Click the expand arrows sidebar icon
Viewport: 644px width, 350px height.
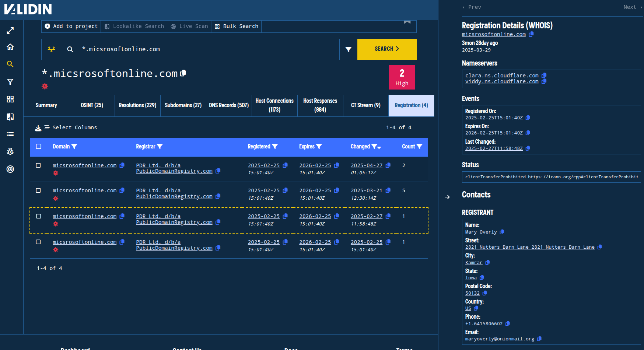(10, 31)
